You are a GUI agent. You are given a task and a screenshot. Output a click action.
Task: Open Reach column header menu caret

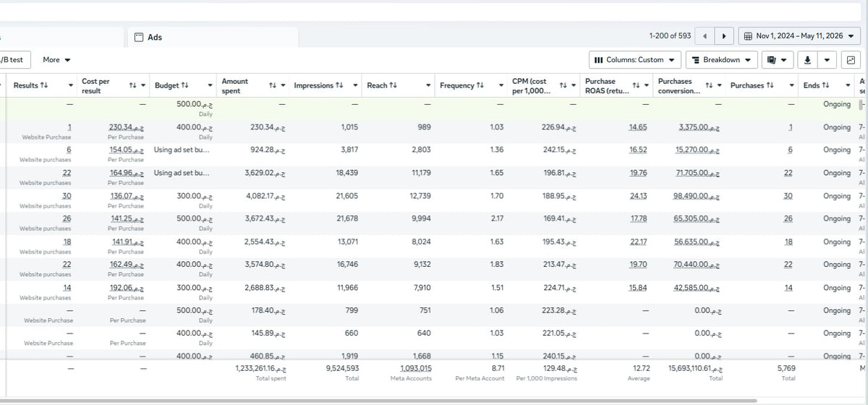click(x=428, y=86)
